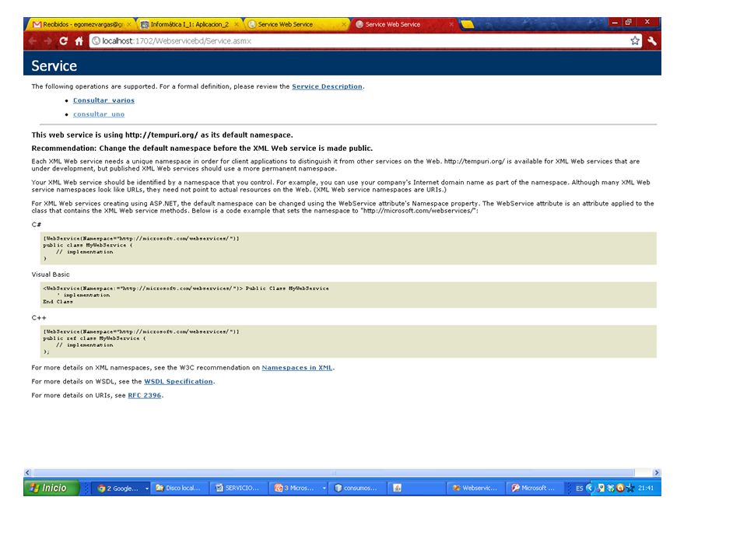Bookmark this page with the star icon
This screenshot has height=560, width=747.
(635, 41)
